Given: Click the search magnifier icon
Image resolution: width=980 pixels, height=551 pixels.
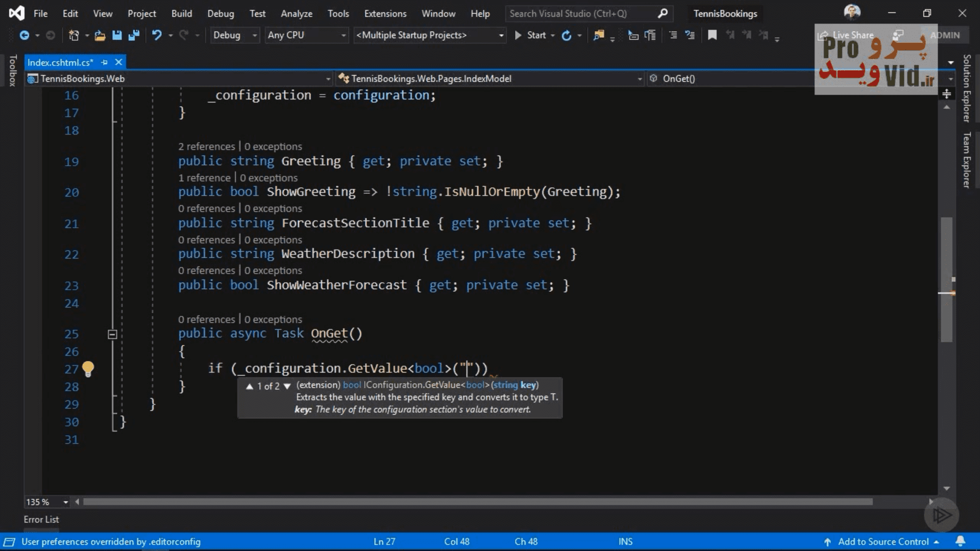Looking at the screenshot, I should (663, 14).
